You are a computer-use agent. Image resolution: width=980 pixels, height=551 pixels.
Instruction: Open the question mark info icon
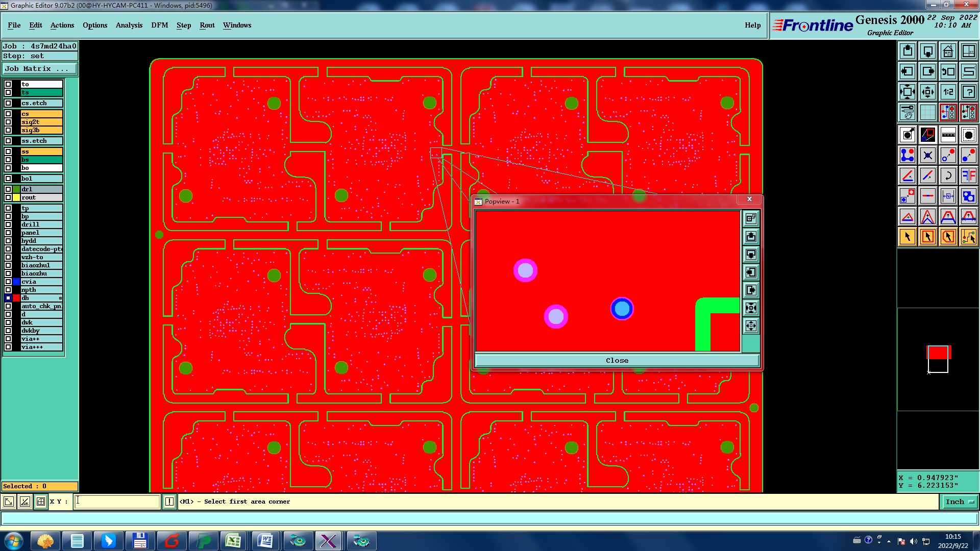point(968,92)
